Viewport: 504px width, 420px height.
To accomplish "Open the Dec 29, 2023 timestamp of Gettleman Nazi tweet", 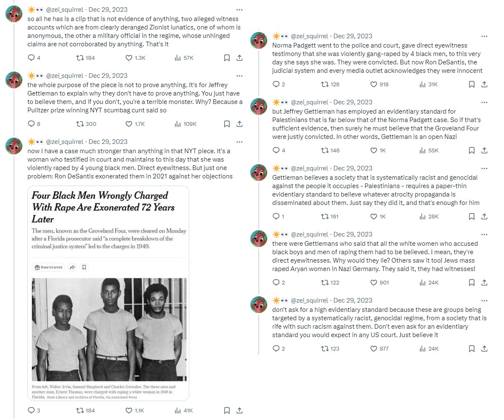I will (x=353, y=102).
